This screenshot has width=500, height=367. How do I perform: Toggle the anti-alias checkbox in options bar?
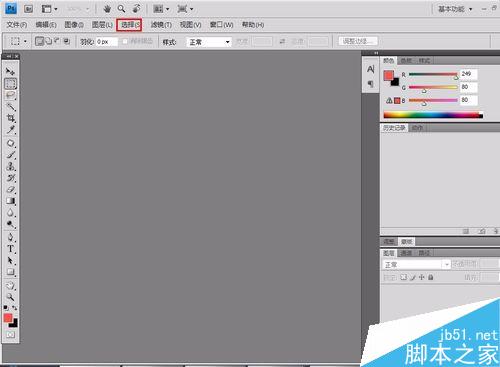click(x=125, y=41)
